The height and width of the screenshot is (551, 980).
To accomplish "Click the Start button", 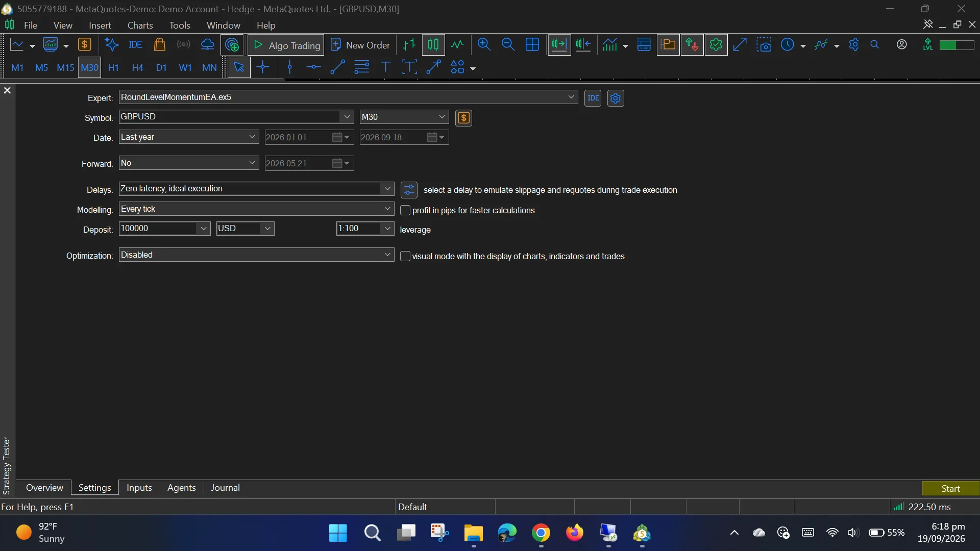I will (950, 488).
